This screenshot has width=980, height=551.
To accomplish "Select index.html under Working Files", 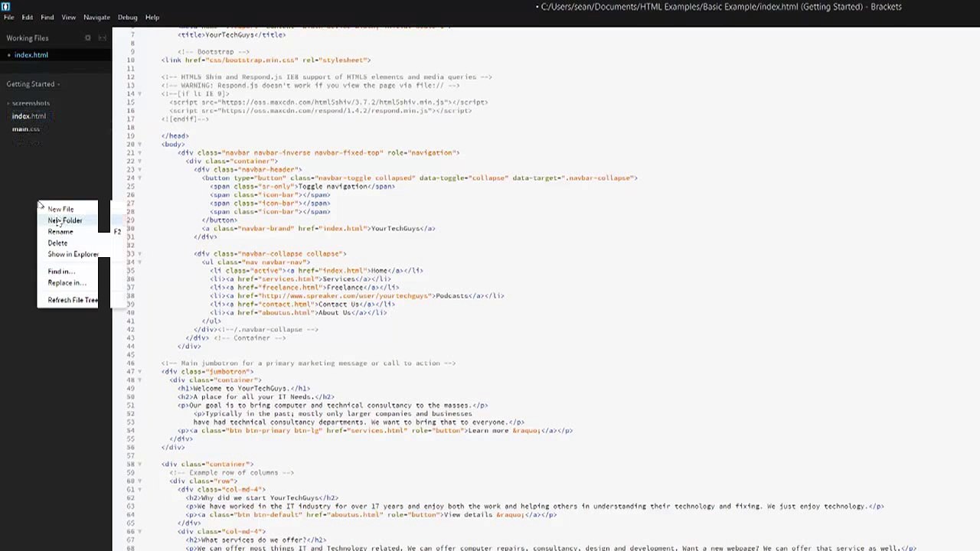I will [x=31, y=55].
